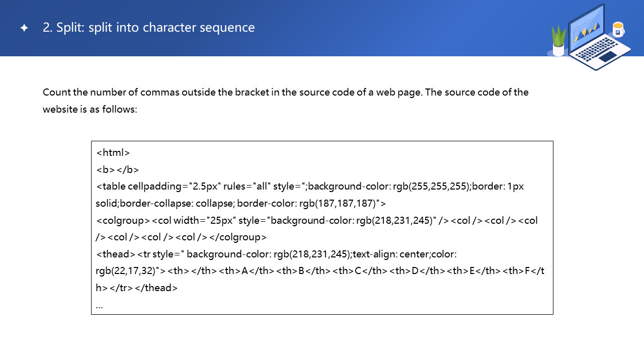The height and width of the screenshot is (362, 644).
Task: Click the chart on the laptop screen
Action: point(586,31)
